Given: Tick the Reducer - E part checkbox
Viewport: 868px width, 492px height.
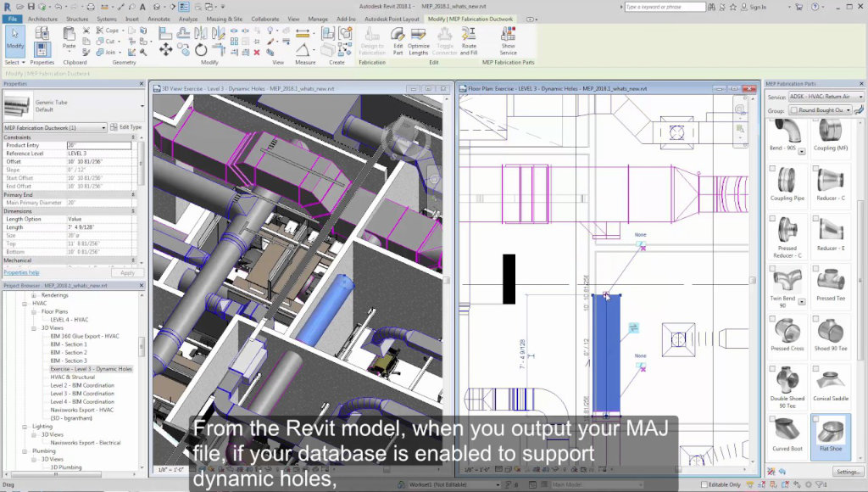Looking at the screenshot, I should point(815,218).
